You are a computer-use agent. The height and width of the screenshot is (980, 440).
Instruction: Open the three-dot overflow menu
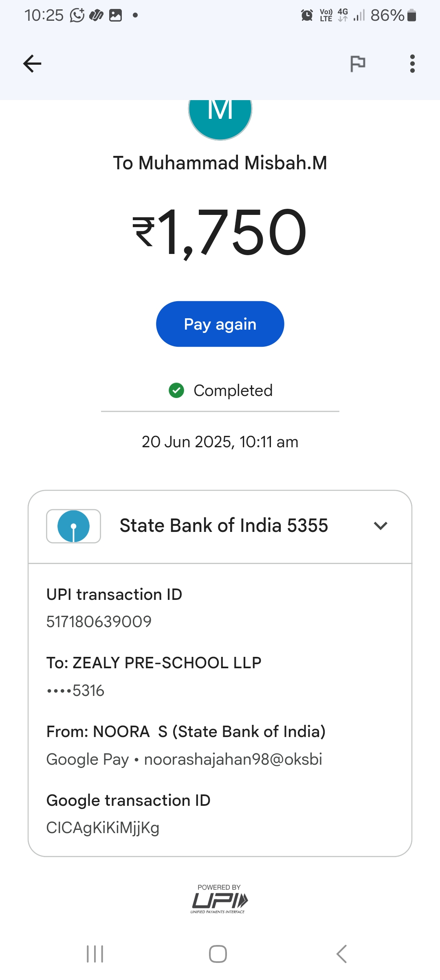point(412,64)
